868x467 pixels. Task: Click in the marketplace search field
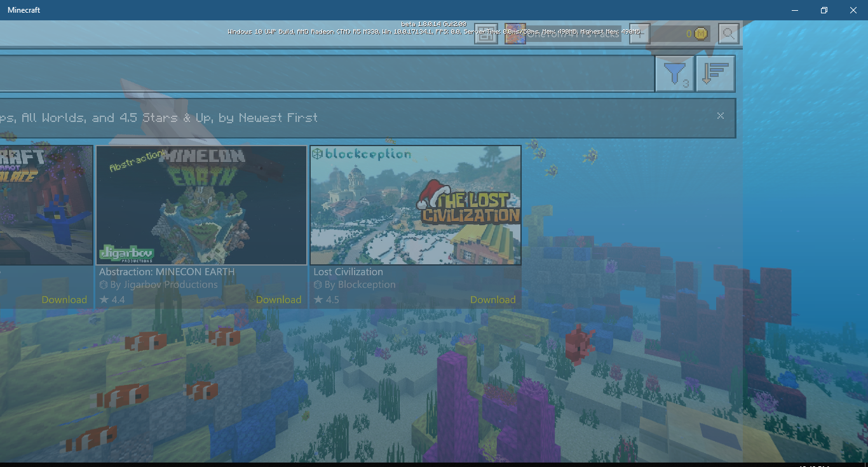[327, 73]
